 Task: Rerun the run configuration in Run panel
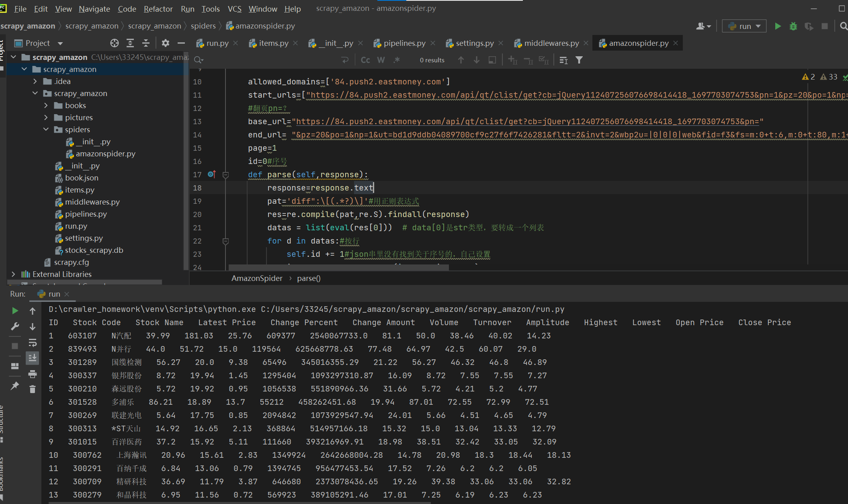15,311
